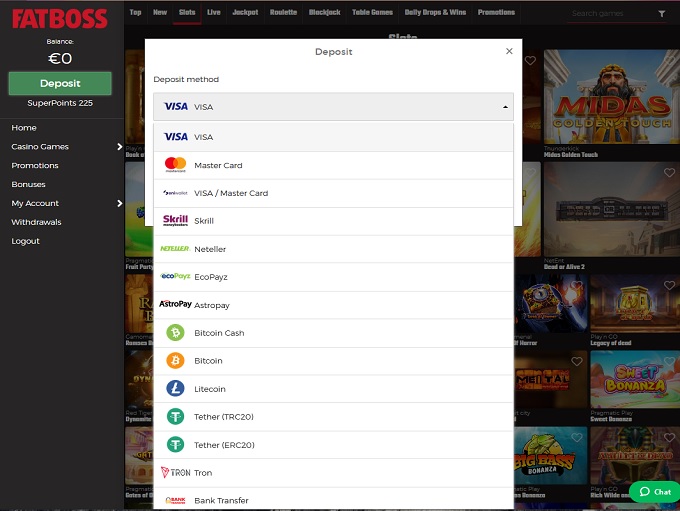680x511 pixels.
Task: Click the TRON logo icon
Action: pos(175,472)
